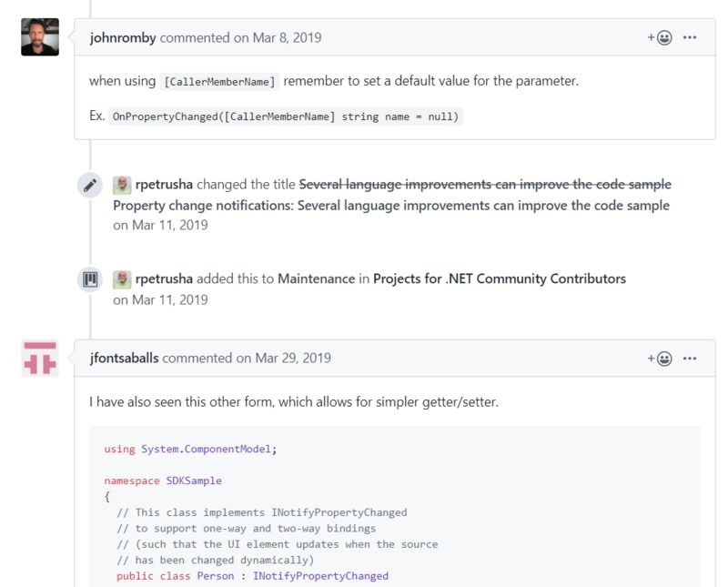Open options menu on johnromby's comment
This screenshot has height=587, width=728.
coord(690,38)
